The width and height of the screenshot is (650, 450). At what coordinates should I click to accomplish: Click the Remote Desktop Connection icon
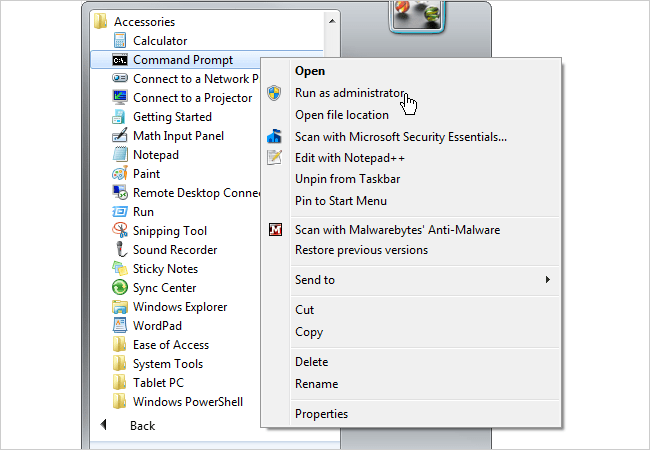click(x=120, y=193)
